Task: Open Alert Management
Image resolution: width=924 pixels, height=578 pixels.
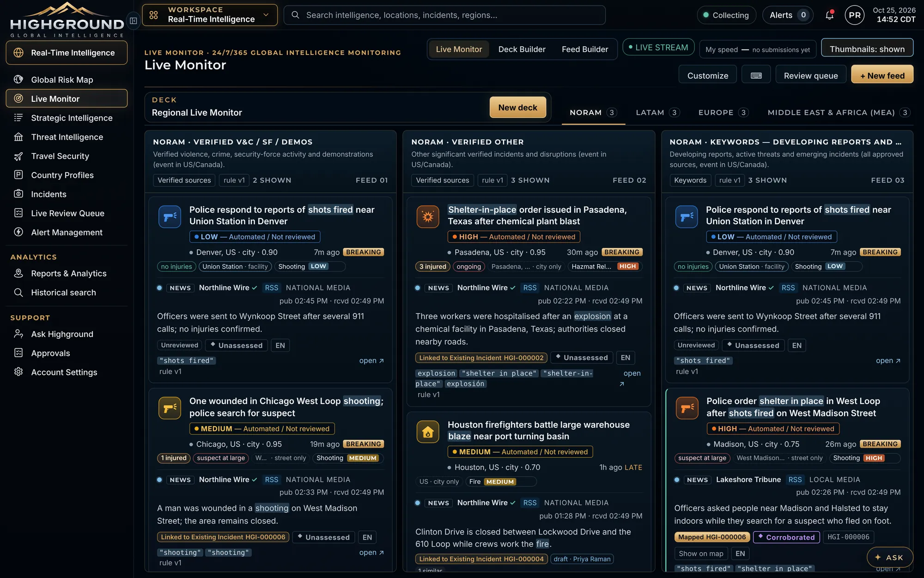Action: click(67, 232)
